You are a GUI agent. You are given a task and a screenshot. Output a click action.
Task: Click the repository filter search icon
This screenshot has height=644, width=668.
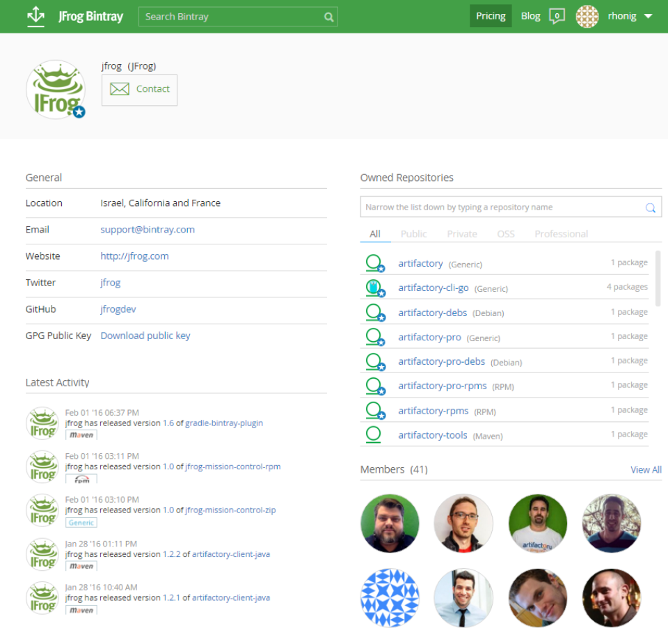[x=650, y=207]
